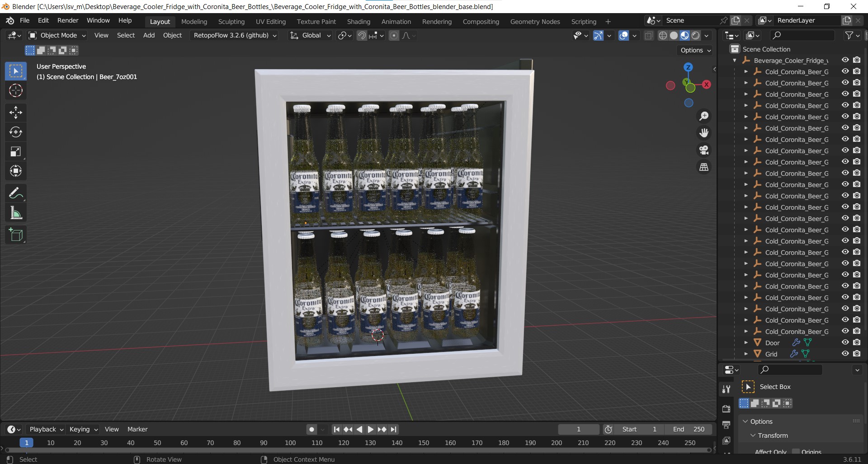Activate the Move tool
This screenshot has width=868, height=464.
16,112
